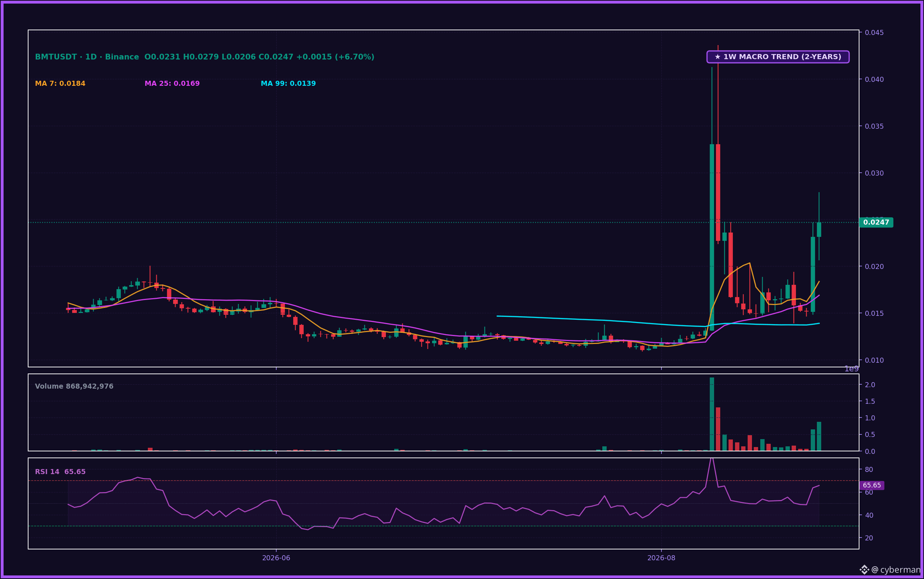Image resolution: width=924 pixels, height=579 pixels.
Task: Click the 1W MACRO TREND (2-YEARS) badge
Action: [778, 57]
